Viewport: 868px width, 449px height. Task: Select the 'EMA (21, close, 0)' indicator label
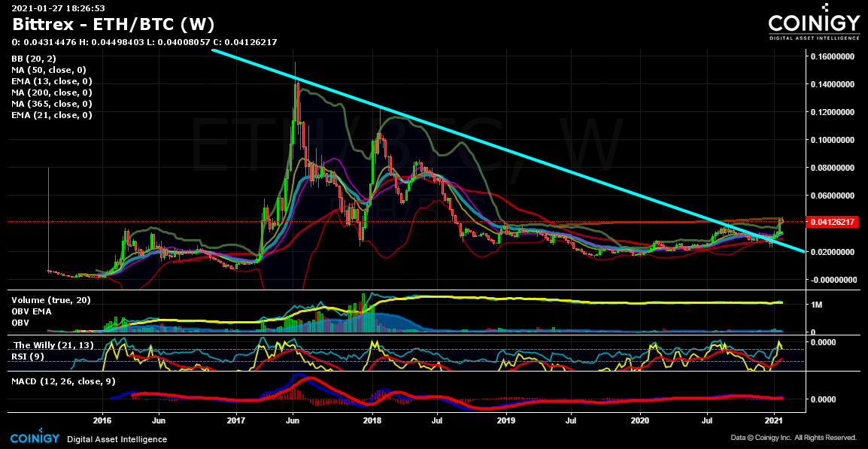click(x=51, y=115)
